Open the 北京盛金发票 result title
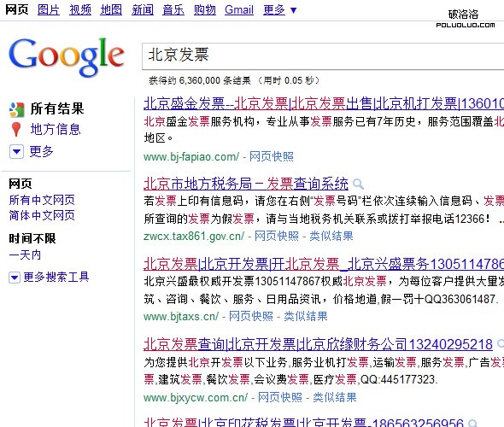This screenshot has width=504, height=427. [x=324, y=103]
